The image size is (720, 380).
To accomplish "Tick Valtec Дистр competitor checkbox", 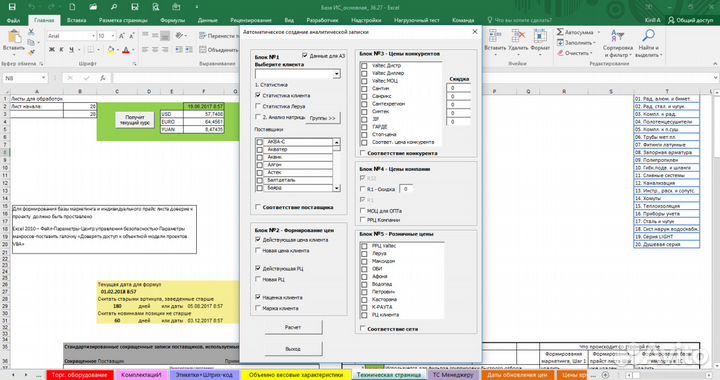I will (364, 66).
